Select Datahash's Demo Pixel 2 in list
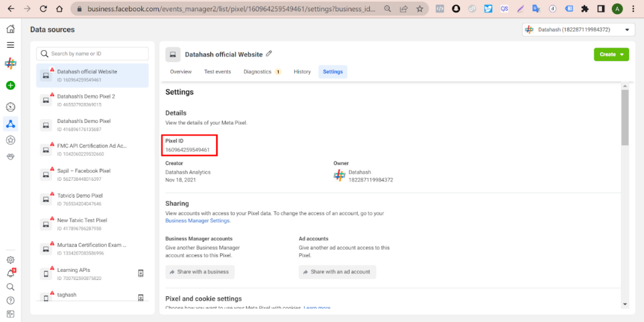644x322 pixels. pyautogui.click(x=92, y=100)
